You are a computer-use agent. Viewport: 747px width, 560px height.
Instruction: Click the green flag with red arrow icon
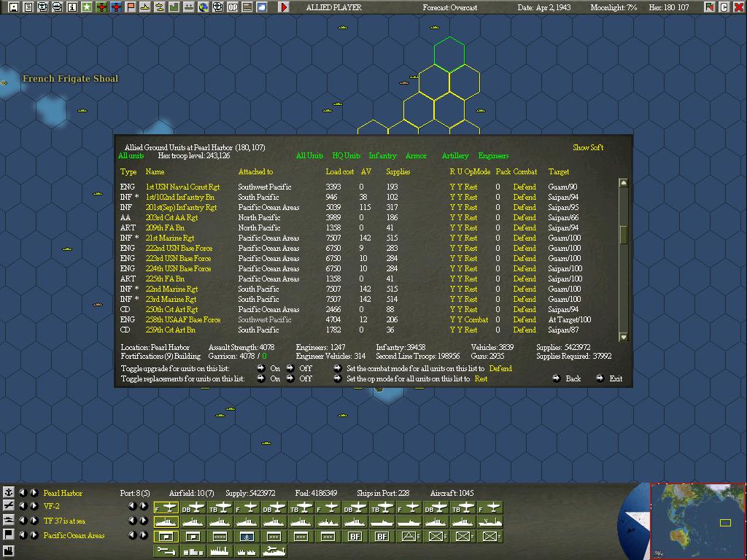[x=710, y=7]
